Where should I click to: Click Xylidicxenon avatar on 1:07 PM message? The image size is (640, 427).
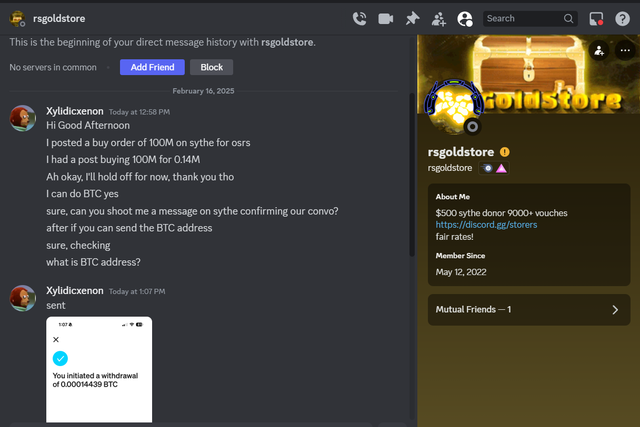click(x=23, y=298)
